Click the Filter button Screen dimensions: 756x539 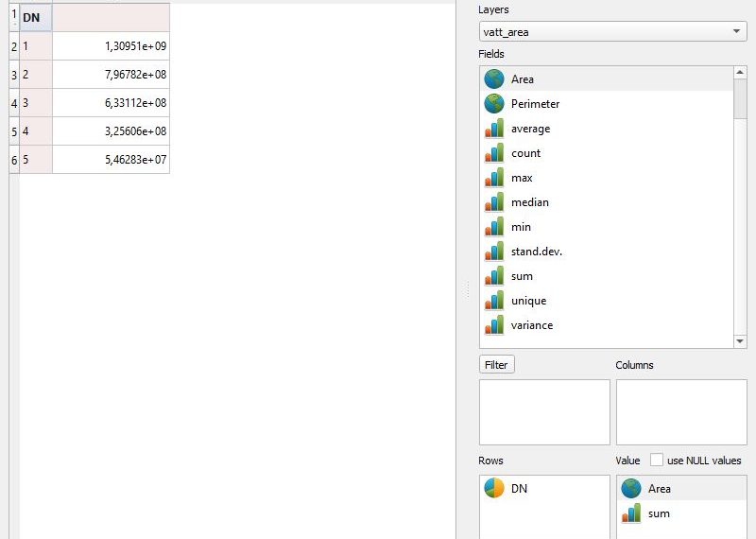coord(496,365)
